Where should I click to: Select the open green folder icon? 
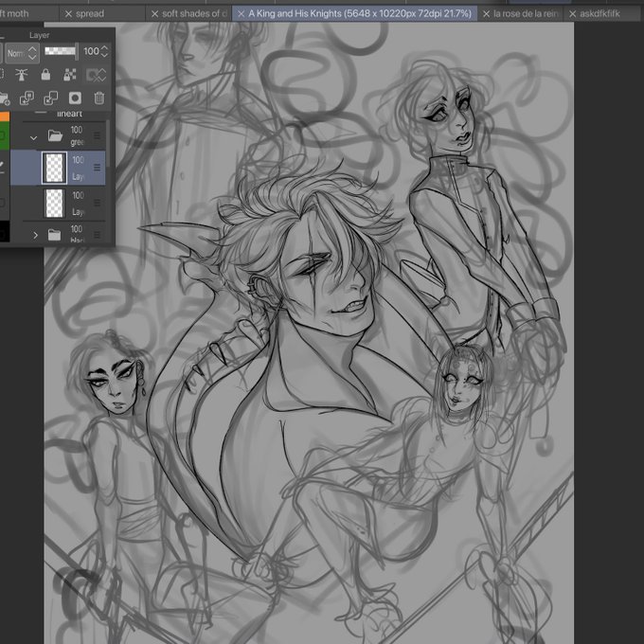tap(55, 135)
